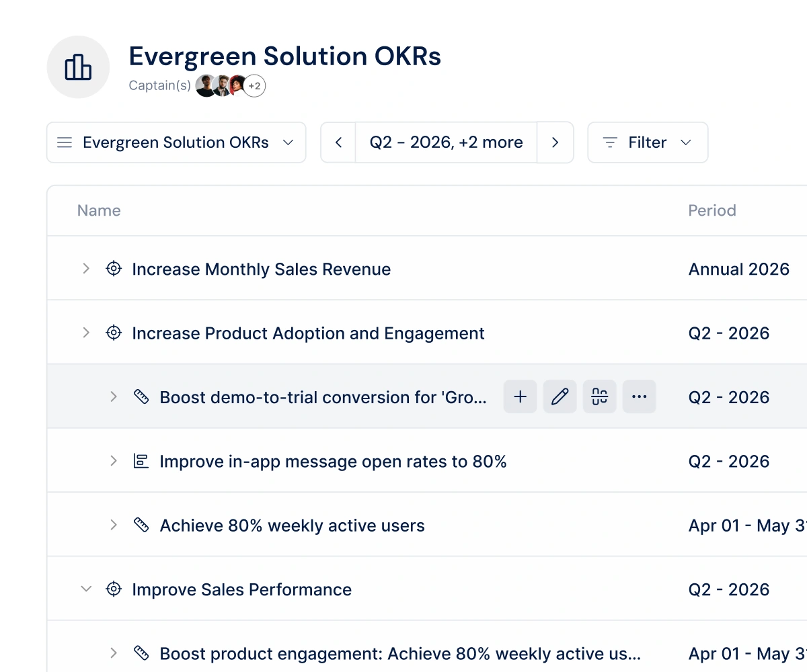Screen dimensions: 807x672
Task: Open Increase Product Adoption and Engagement objective
Action: click(x=308, y=333)
